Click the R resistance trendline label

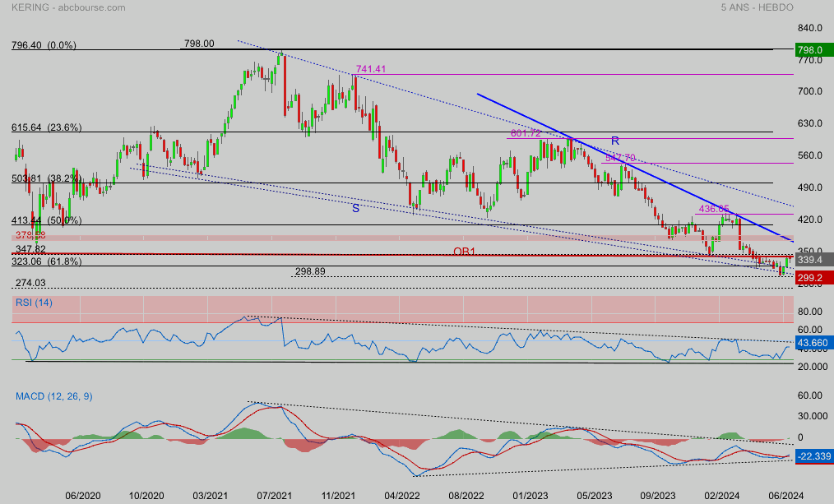pyautogui.click(x=615, y=141)
